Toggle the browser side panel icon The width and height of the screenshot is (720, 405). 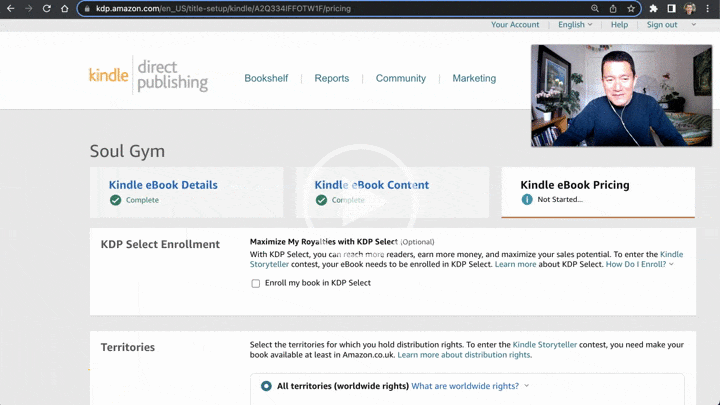(671, 8)
